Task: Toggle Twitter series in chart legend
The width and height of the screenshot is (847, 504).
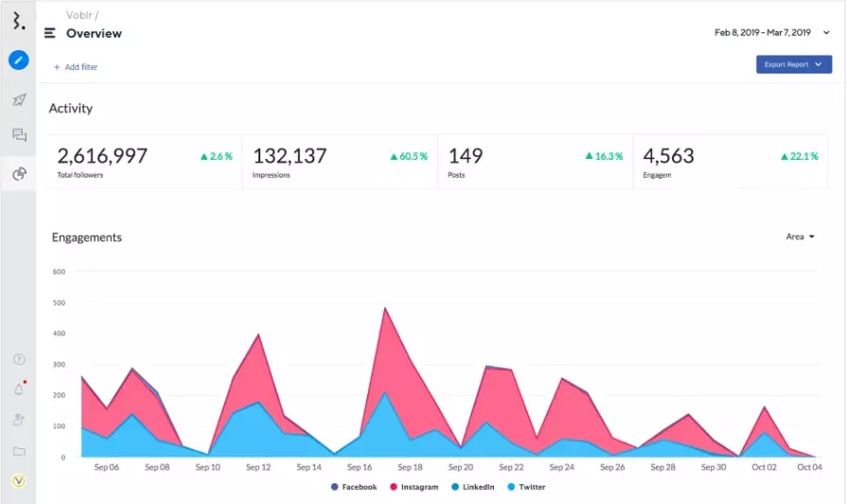Action: click(525, 487)
